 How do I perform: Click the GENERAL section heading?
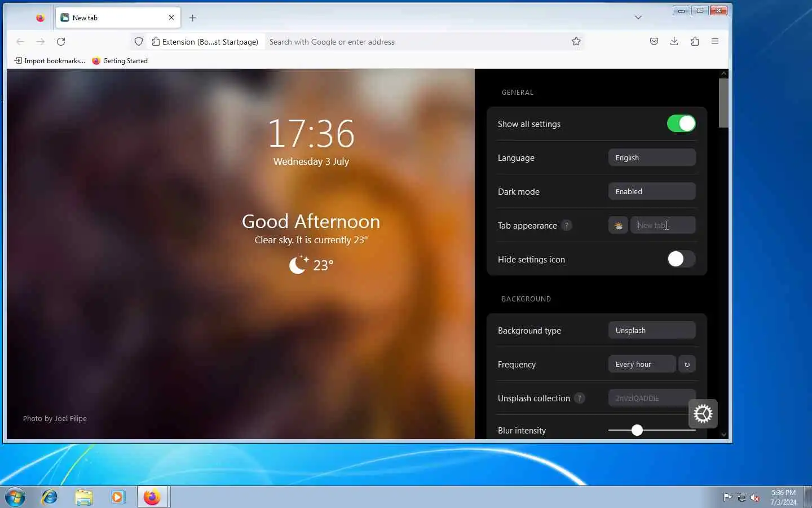pos(518,93)
